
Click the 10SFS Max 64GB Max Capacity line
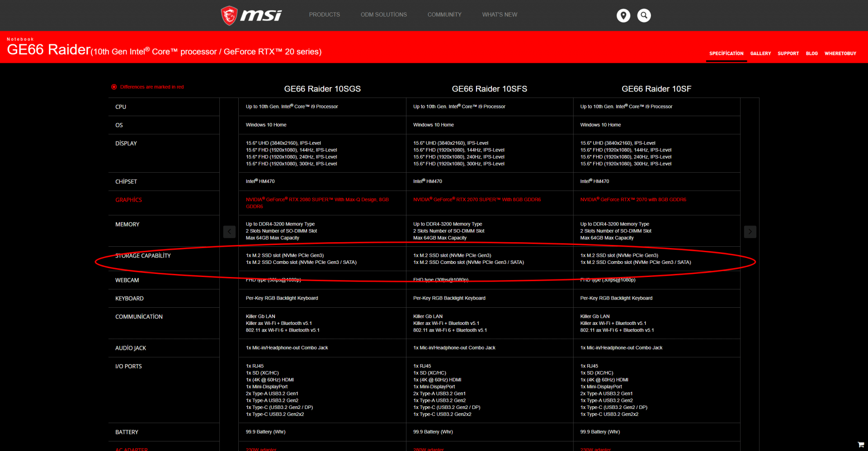(440, 238)
